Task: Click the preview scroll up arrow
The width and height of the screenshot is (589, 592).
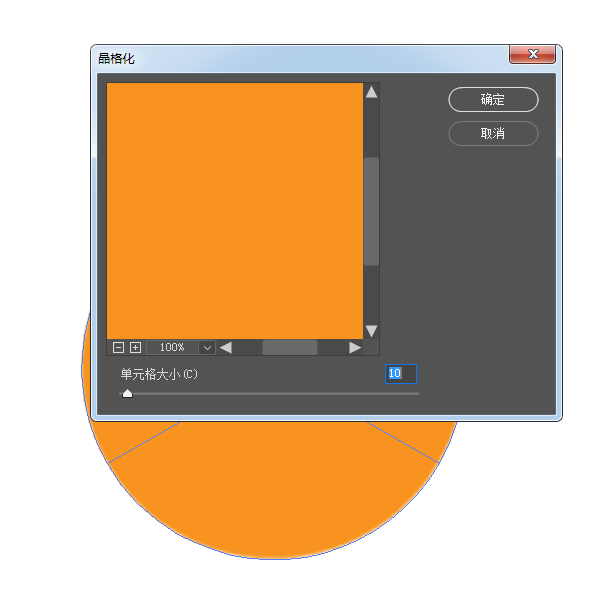Action: click(x=372, y=92)
